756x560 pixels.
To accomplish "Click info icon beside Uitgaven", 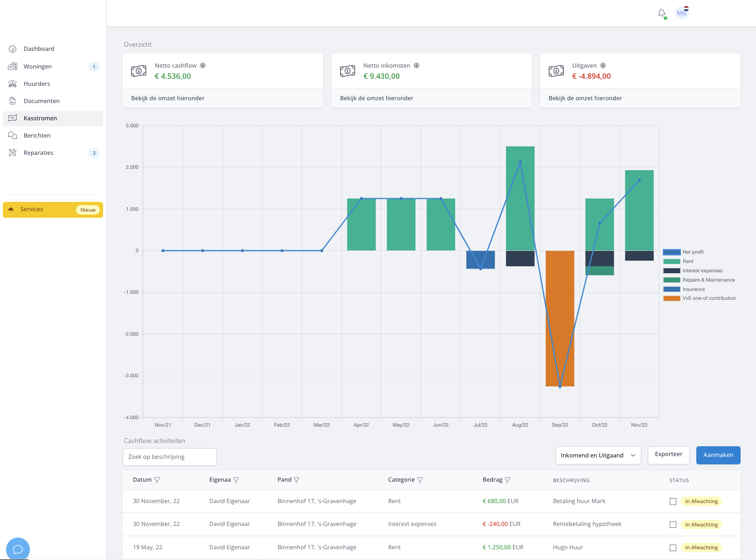I will [x=603, y=66].
